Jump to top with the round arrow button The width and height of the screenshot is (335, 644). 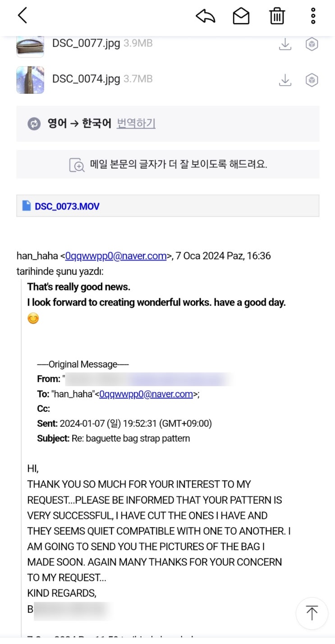pyautogui.click(x=312, y=613)
